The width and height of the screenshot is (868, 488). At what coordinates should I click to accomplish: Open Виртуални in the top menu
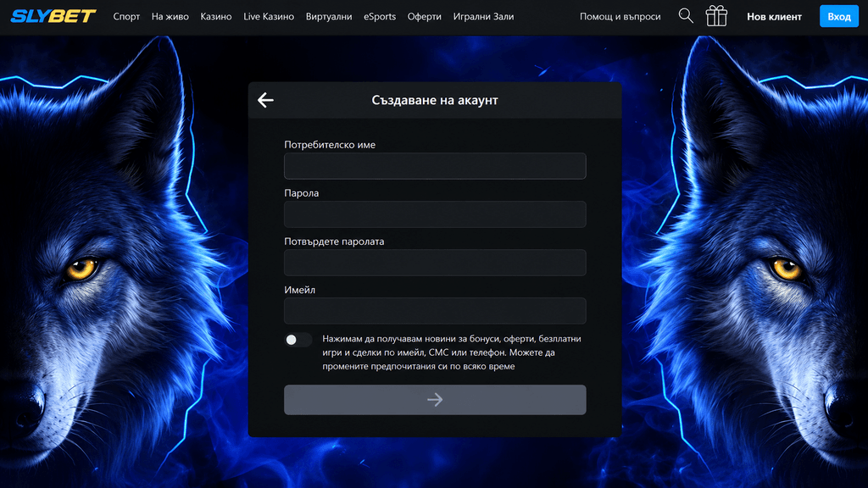pos(329,17)
